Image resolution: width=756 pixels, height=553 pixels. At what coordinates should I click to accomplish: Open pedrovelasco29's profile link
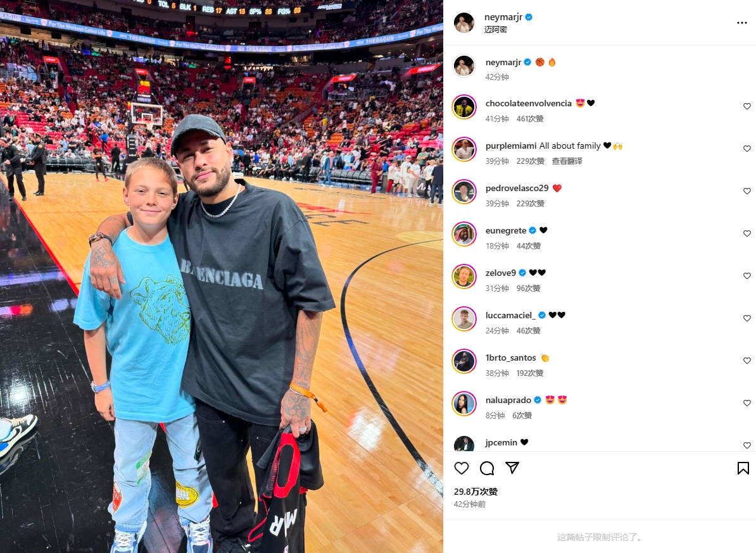point(517,188)
